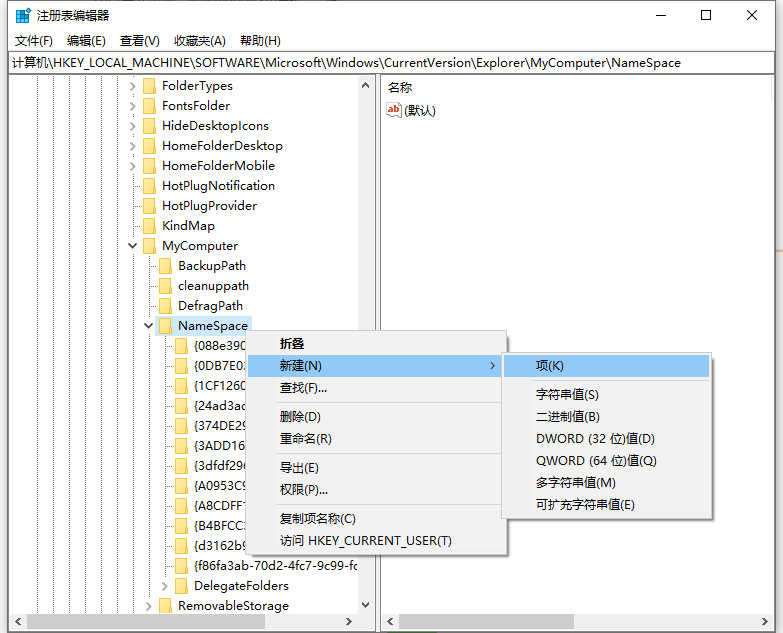783x633 pixels.
Task: Click 删除(D) in the context menu
Action: point(300,417)
